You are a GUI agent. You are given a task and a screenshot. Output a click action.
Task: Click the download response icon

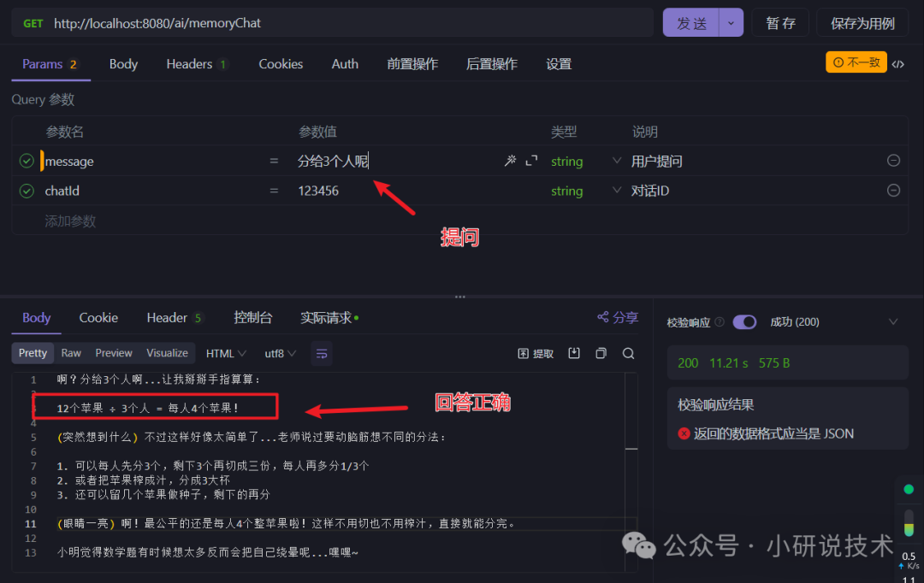point(573,353)
